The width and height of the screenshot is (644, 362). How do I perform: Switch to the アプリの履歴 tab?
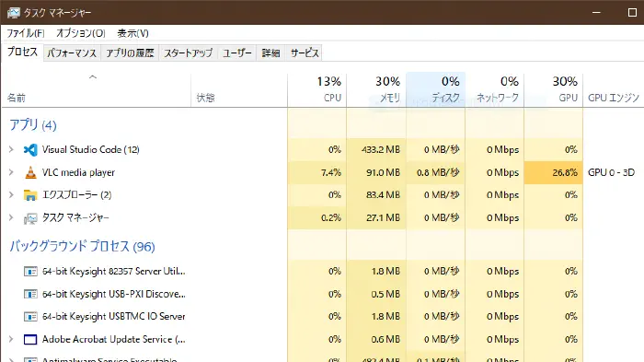pos(130,53)
